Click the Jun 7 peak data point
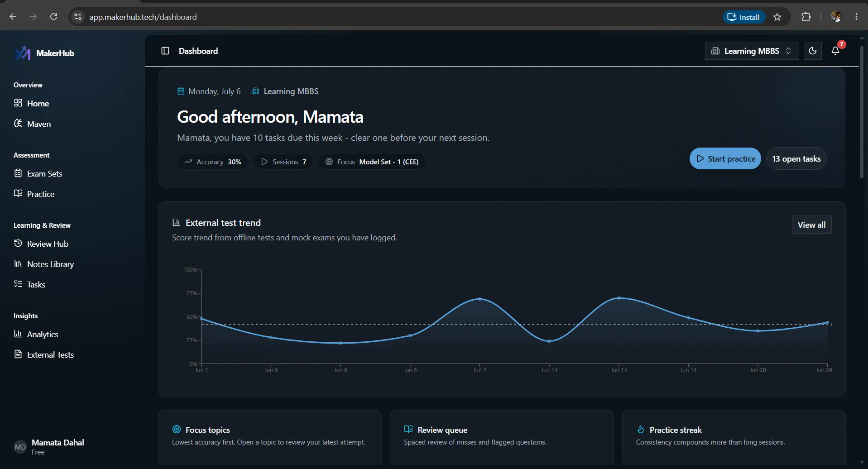The height and width of the screenshot is (469, 868). [x=480, y=299]
